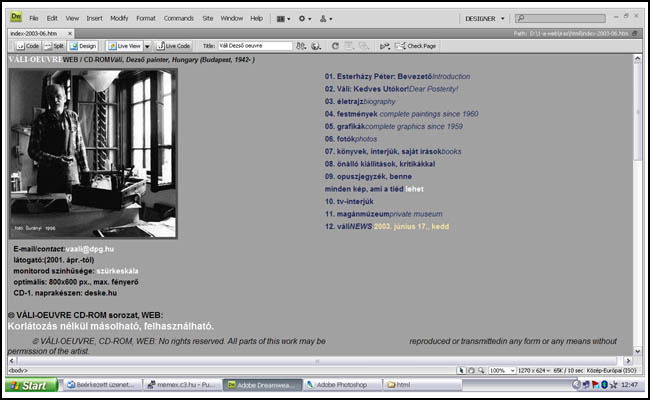Screen dimensions: 650x400
Task: Switch to Split view
Action: tap(54, 46)
